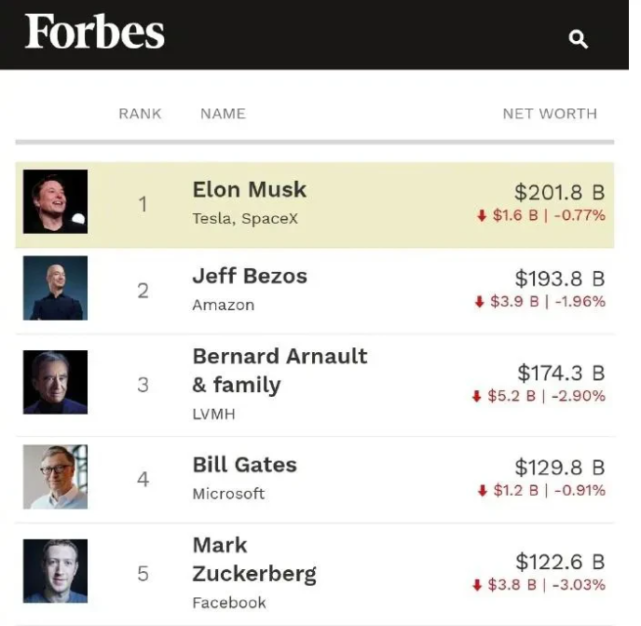Click the red down arrow beside $1.6 B

click(482, 216)
